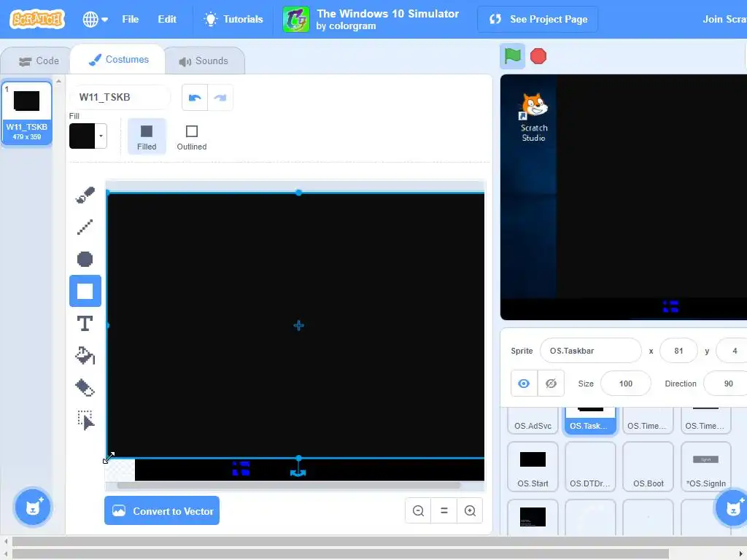
Task: Zoom out the paint canvas
Action: pyautogui.click(x=418, y=510)
